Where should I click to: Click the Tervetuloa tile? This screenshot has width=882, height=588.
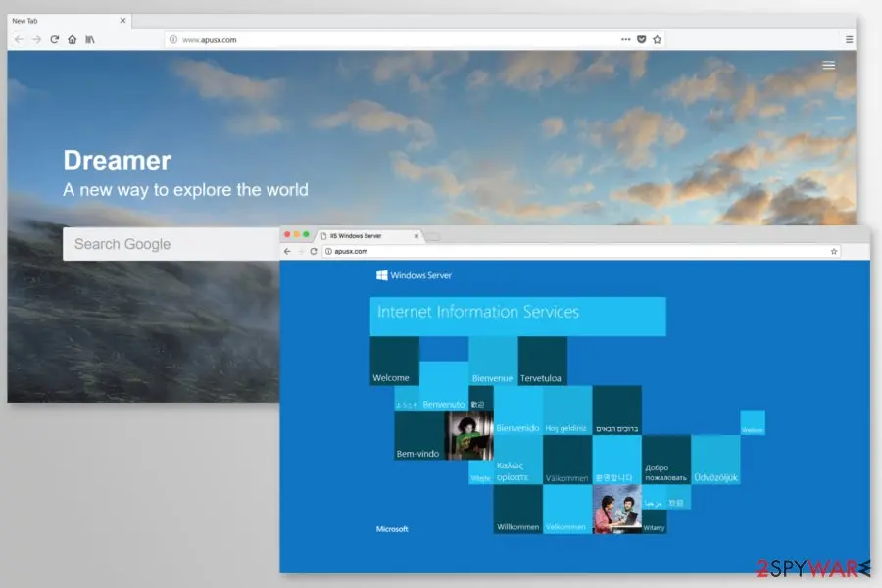click(542, 361)
